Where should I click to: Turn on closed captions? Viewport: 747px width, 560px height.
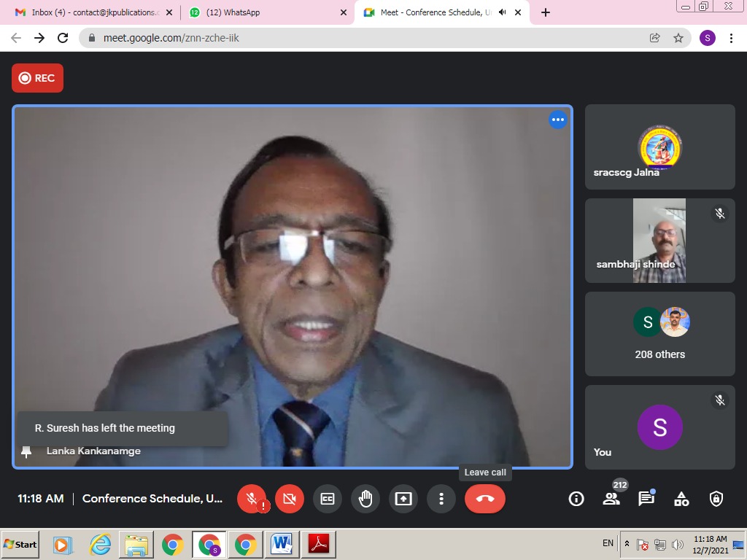328,499
